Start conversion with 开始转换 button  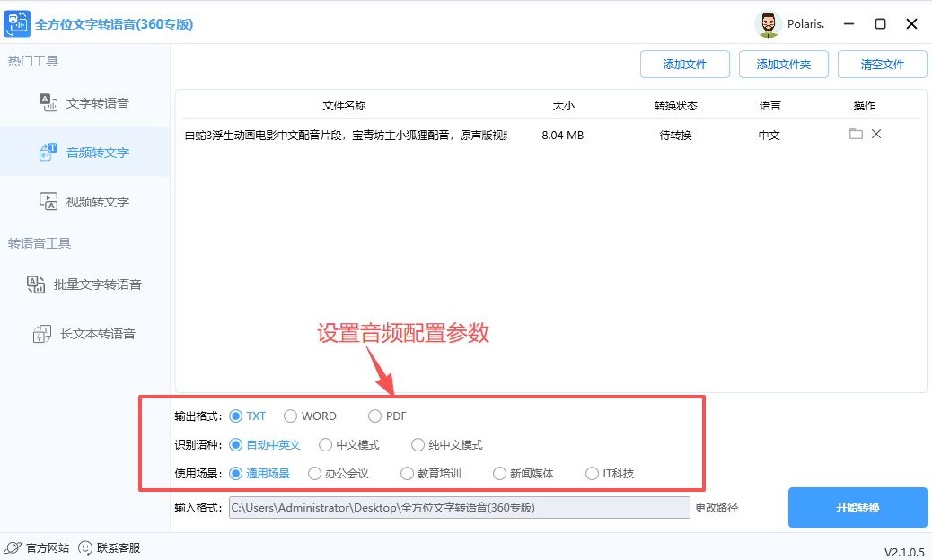tap(857, 507)
